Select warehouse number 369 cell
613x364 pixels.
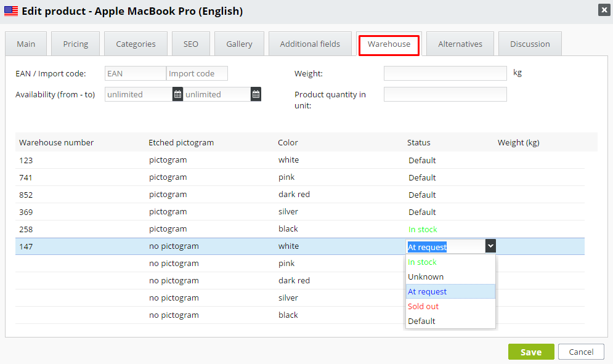(26, 212)
